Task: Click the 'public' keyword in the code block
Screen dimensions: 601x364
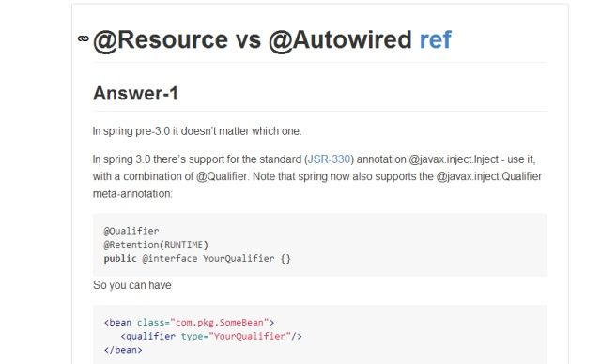Action: tap(120, 258)
